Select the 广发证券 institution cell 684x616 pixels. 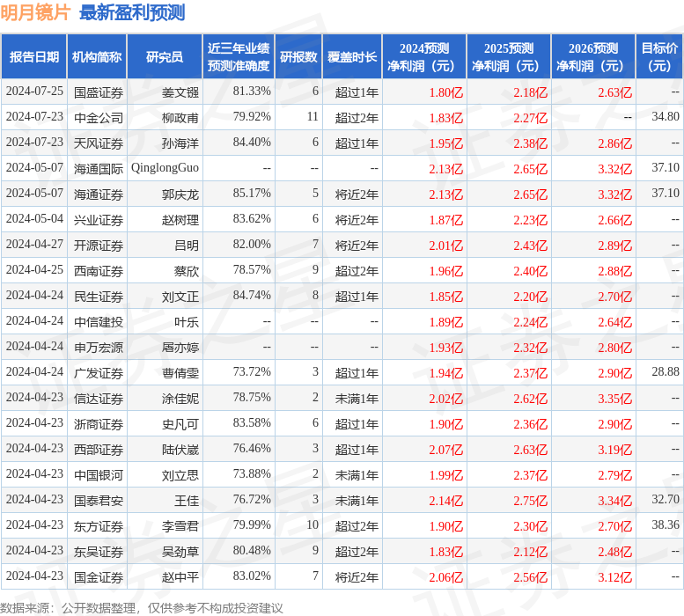pyautogui.click(x=98, y=373)
